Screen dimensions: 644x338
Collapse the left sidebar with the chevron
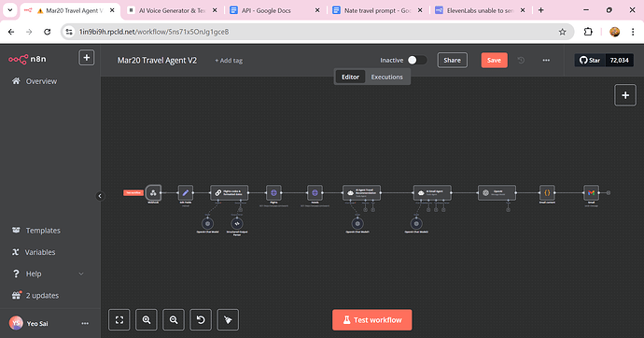(100, 196)
